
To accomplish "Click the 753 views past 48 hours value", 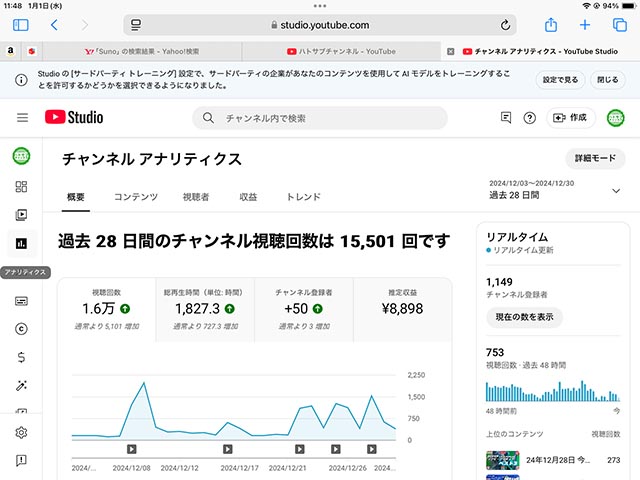I will (495, 352).
